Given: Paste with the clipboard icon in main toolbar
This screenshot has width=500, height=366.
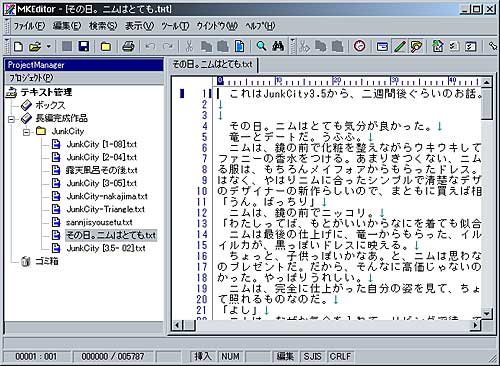Looking at the screenshot, I should click(223, 46).
